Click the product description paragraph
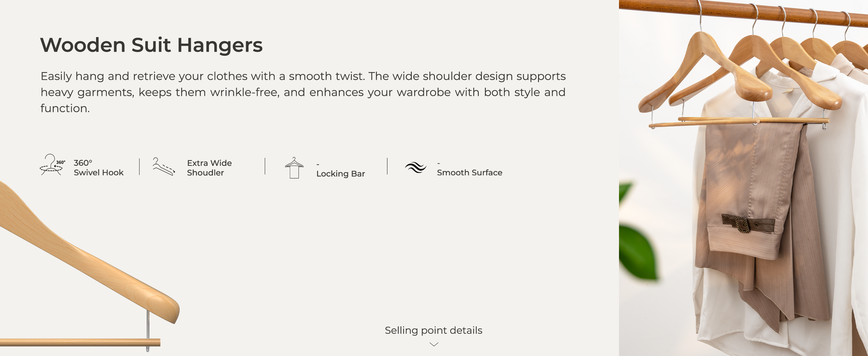The image size is (868, 356). (303, 92)
